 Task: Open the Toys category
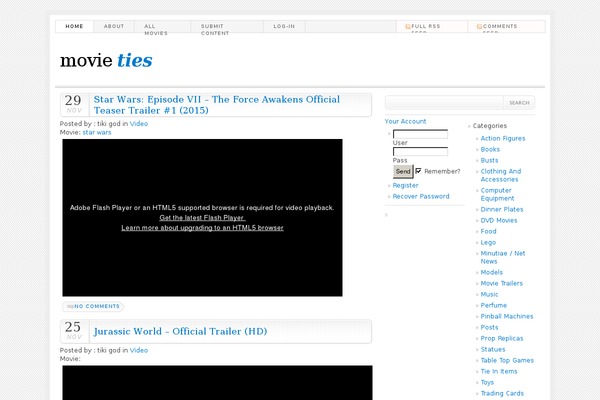point(487,382)
